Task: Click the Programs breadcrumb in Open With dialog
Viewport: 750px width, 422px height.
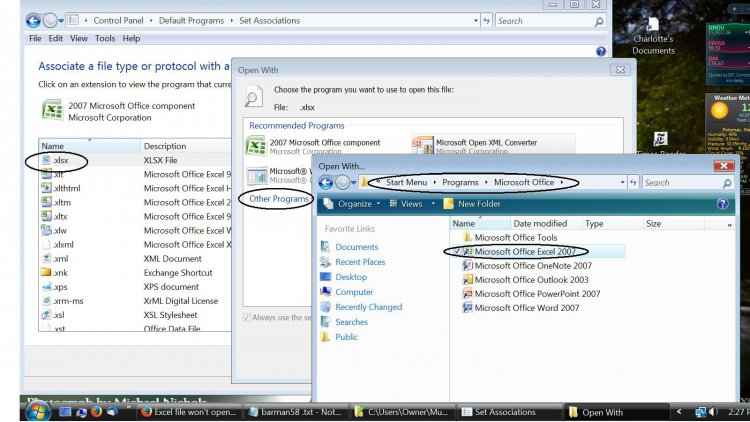Action: (x=460, y=182)
